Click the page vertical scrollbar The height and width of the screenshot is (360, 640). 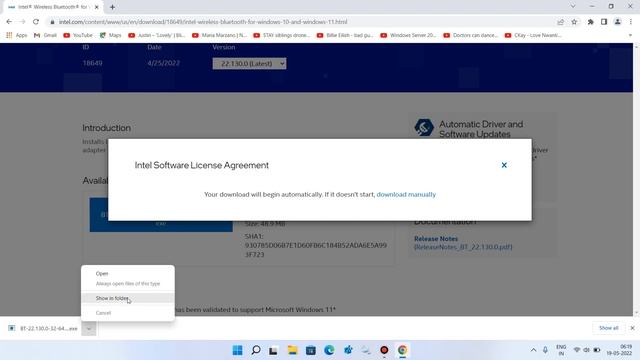tap(636, 180)
